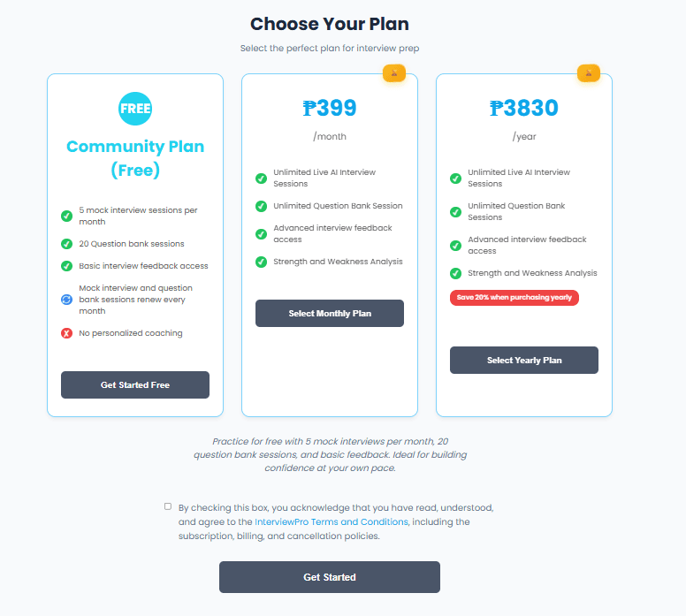
Task: Click the blue renew icon in Community Plan
Action: [x=66, y=300]
